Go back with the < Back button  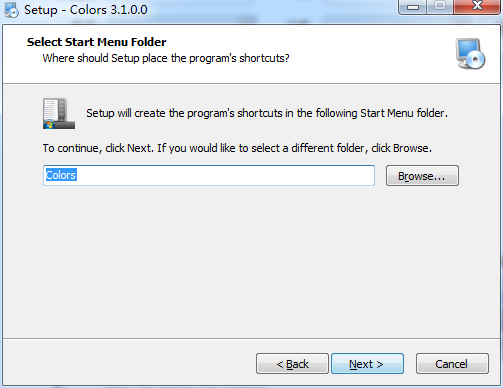click(292, 364)
